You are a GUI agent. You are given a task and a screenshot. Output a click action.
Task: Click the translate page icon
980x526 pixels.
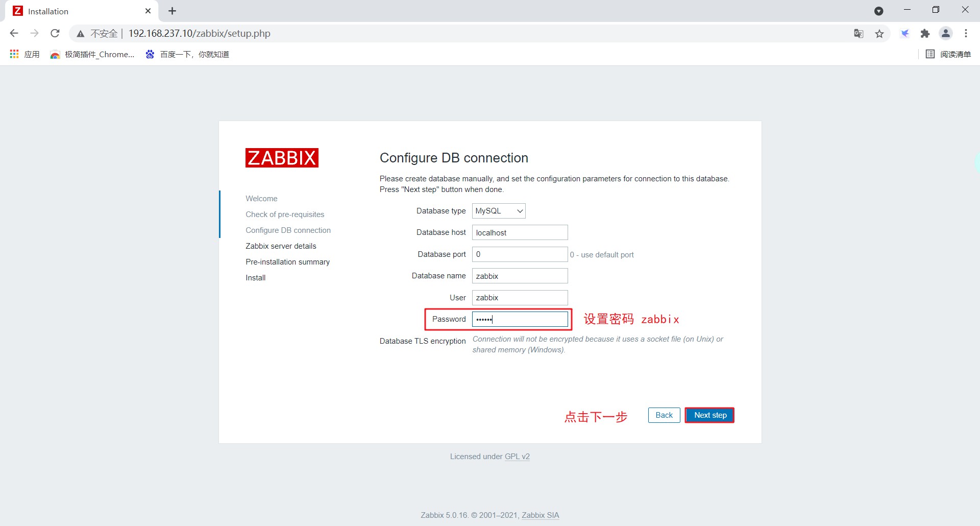coord(859,34)
